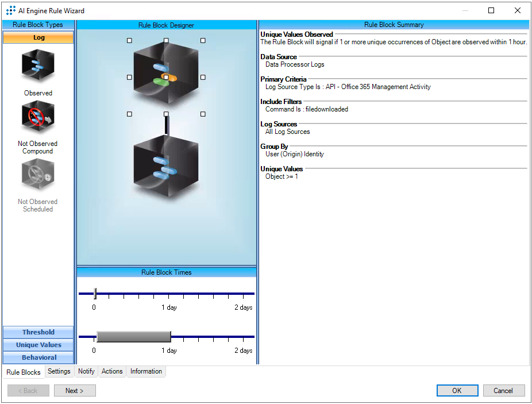
Task: Click the AI Engine Rule Wizard title icon
Action: [10, 11]
